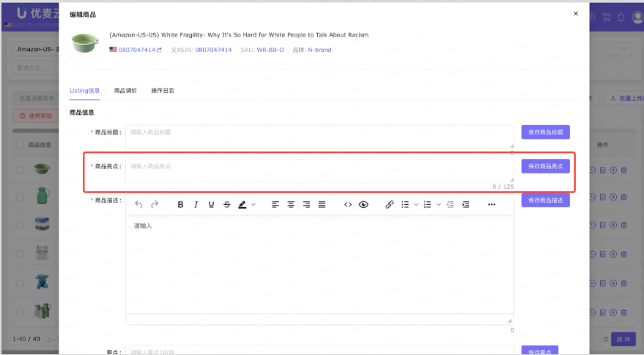Image resolution: width=644 pixels, height=355 pixels.
Task: Toggle bold formatting in the editor
Action: pyautogui.click(x=180, y=204)
